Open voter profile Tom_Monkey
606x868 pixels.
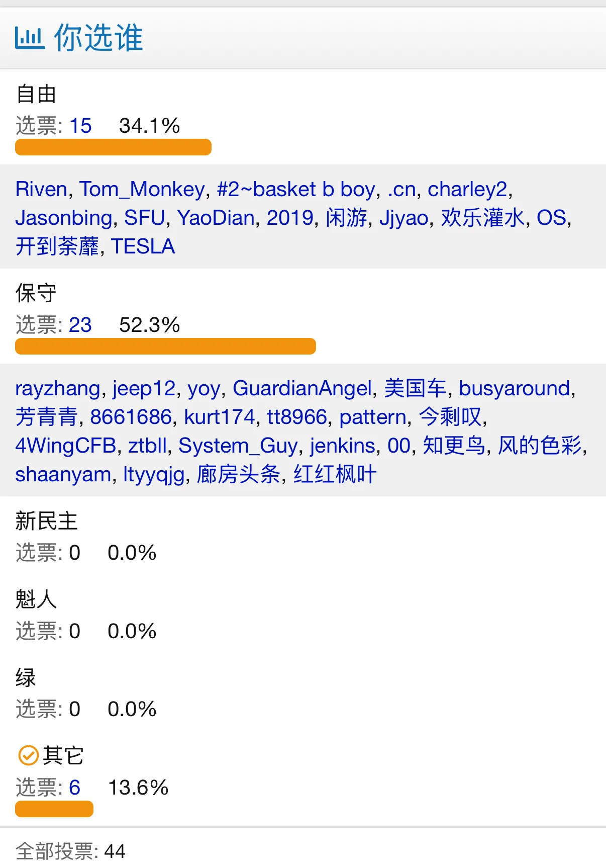142,189
